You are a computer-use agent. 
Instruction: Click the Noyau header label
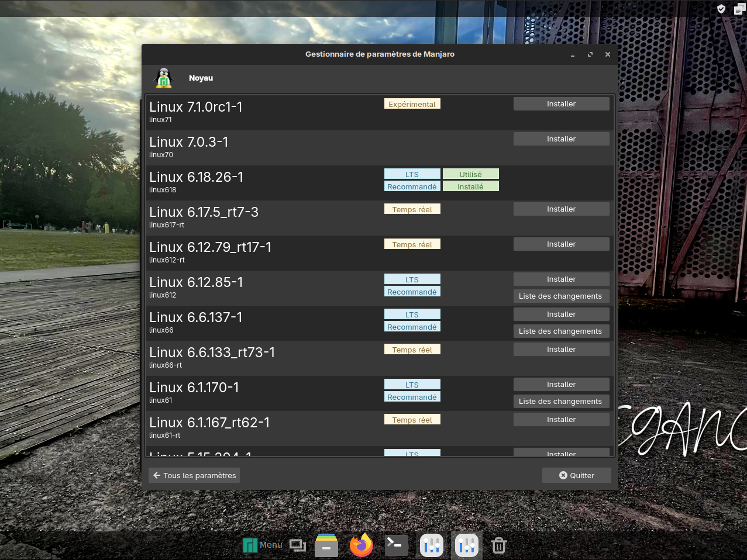(201, 78)
